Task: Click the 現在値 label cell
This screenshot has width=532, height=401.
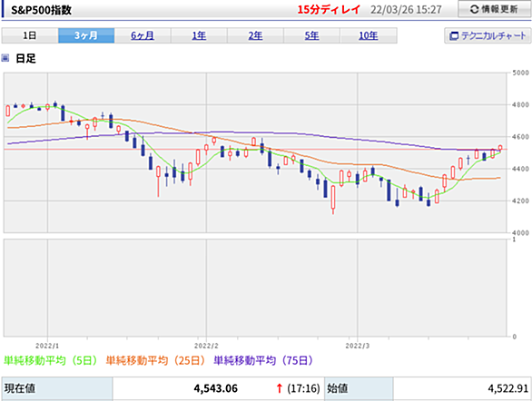Action: coord(57,388)
